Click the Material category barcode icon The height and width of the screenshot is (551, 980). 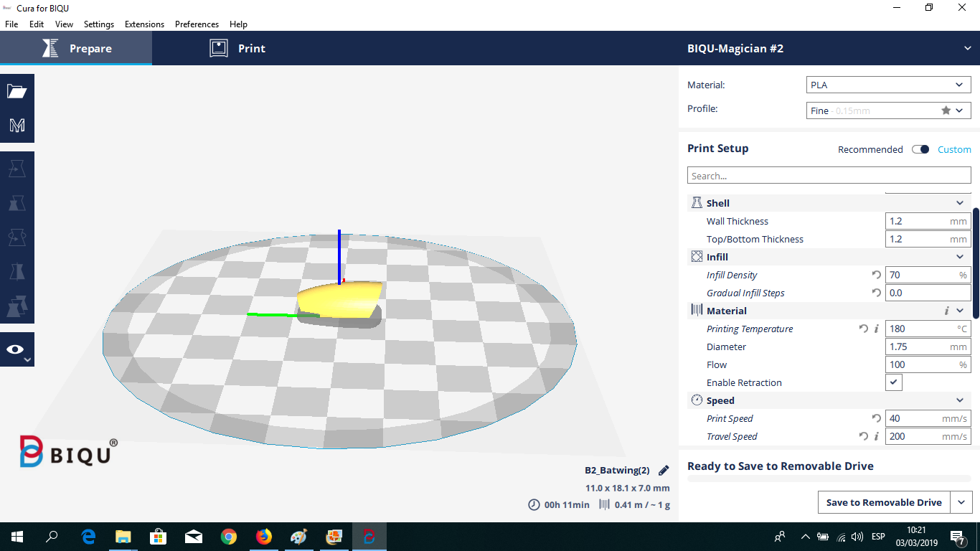tap(697, 311)
